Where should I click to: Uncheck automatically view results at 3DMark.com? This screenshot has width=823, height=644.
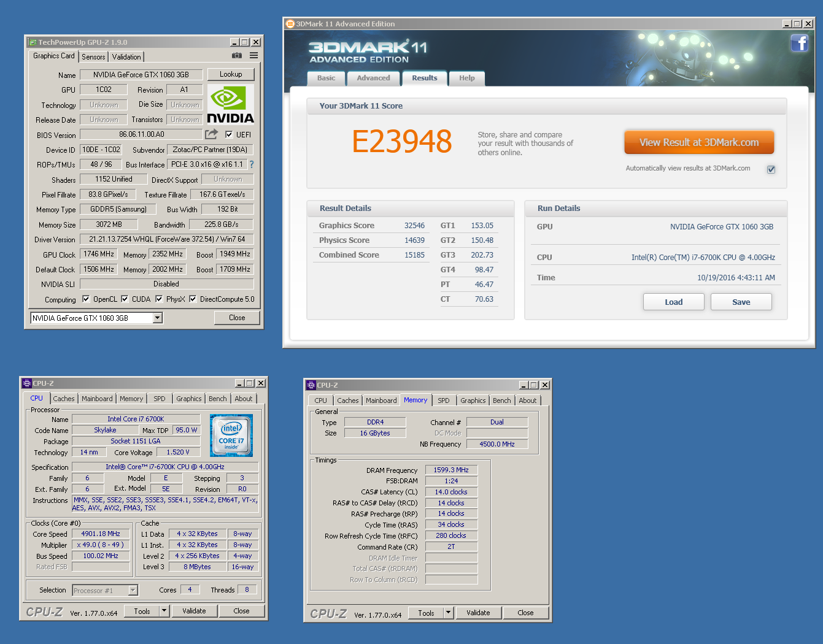tap(771, 169)
